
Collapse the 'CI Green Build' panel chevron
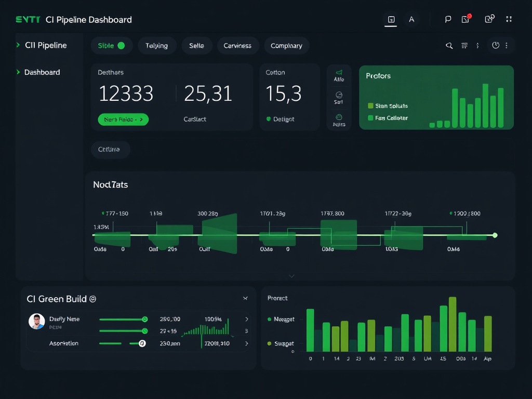pos(245,298)
